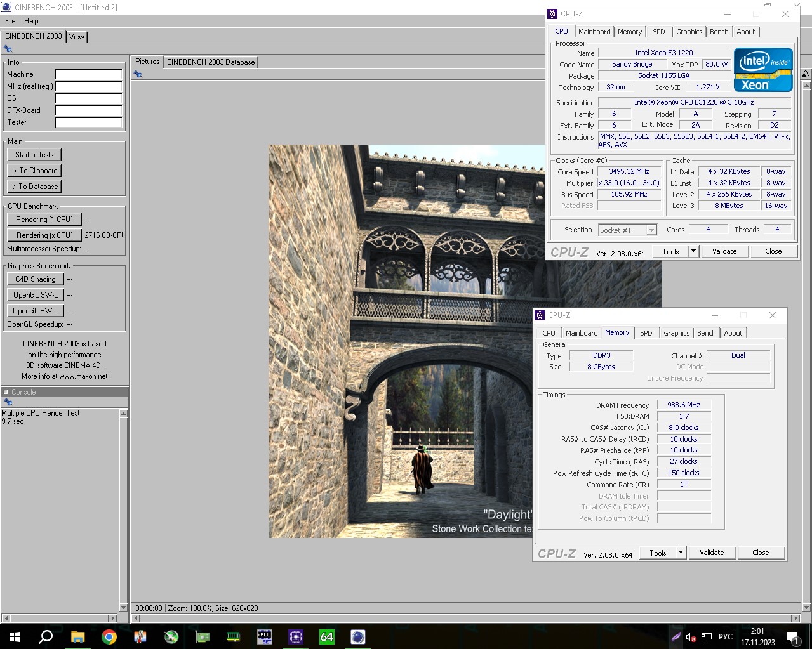Viewport: 812px width, 649px height.
Task: Open taskbar search magnifier
Action: coord(46,636)
